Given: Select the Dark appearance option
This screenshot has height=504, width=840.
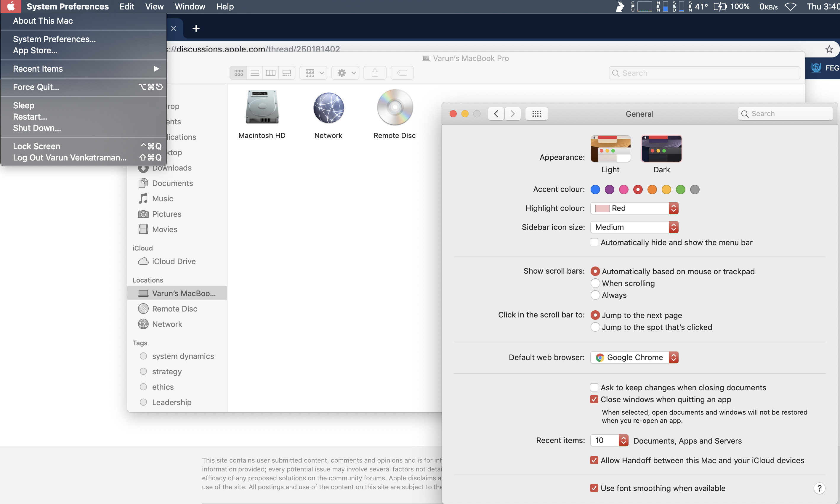Looking at the screenshot, I should pos(661,149).
